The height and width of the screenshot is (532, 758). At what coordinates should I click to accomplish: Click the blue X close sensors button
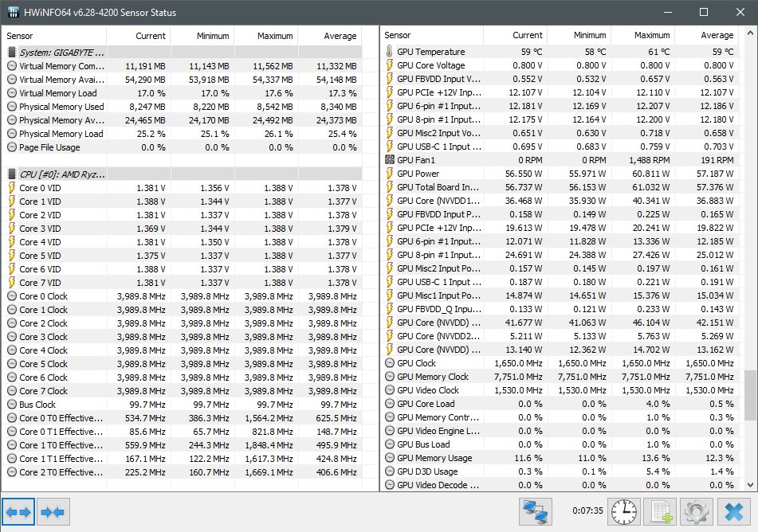[x=733, y=512]
